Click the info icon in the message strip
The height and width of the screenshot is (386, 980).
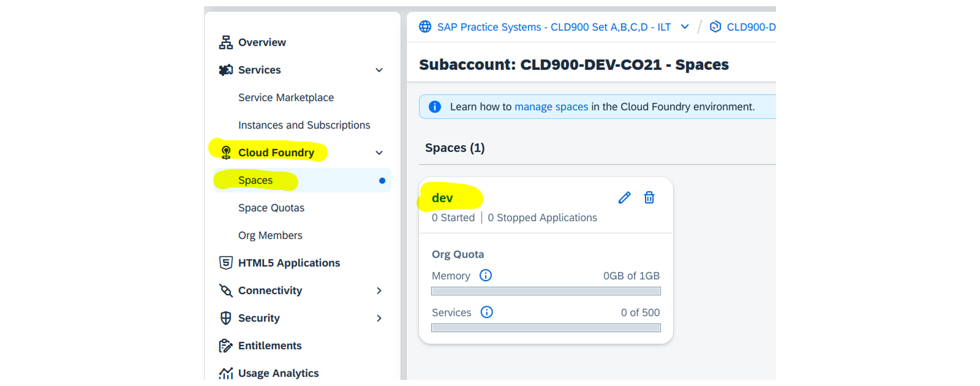435,107
